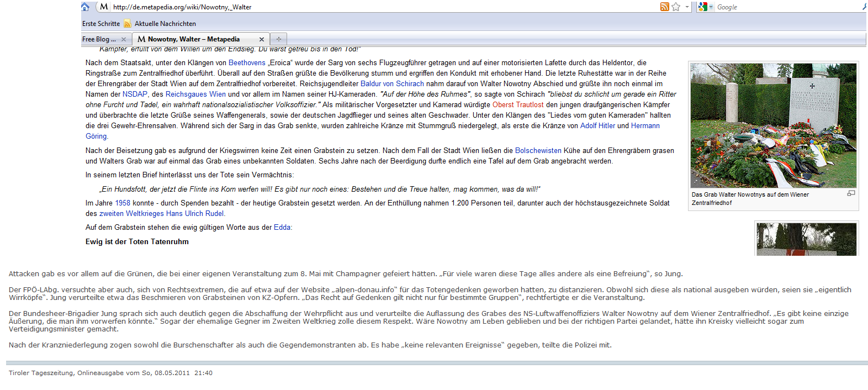Click the site identity icon in the address bar
Viewport: 868px width, 390px height.
click(104, 7)
